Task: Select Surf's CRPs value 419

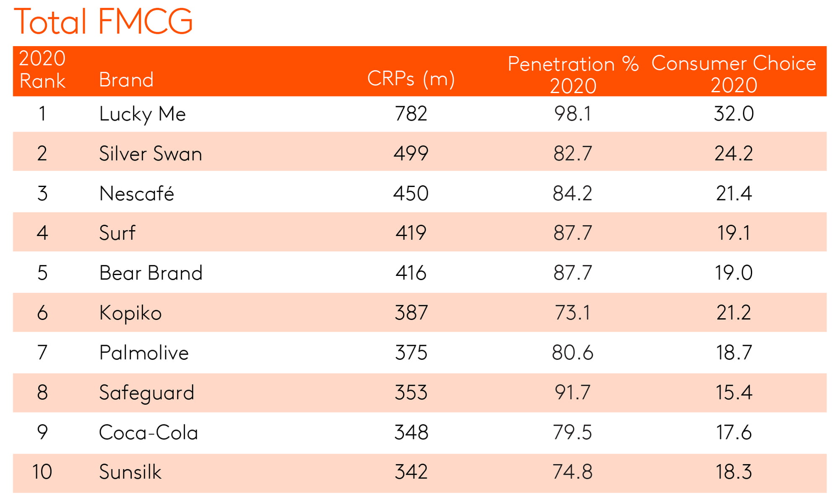Action: pos(411,233)
